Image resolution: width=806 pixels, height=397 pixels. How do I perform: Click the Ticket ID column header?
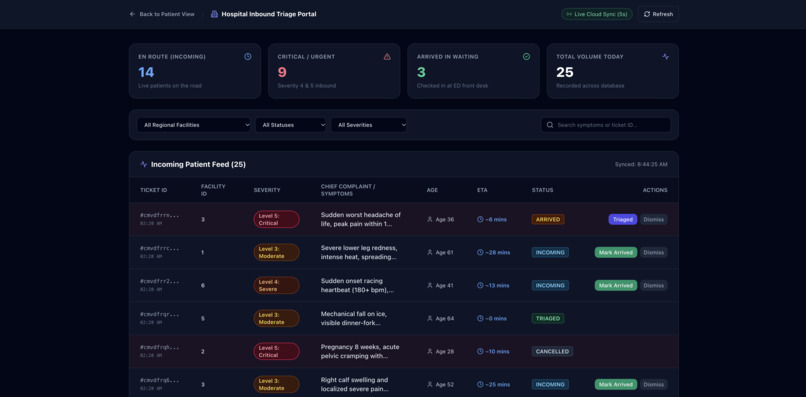tap(154, 190)
